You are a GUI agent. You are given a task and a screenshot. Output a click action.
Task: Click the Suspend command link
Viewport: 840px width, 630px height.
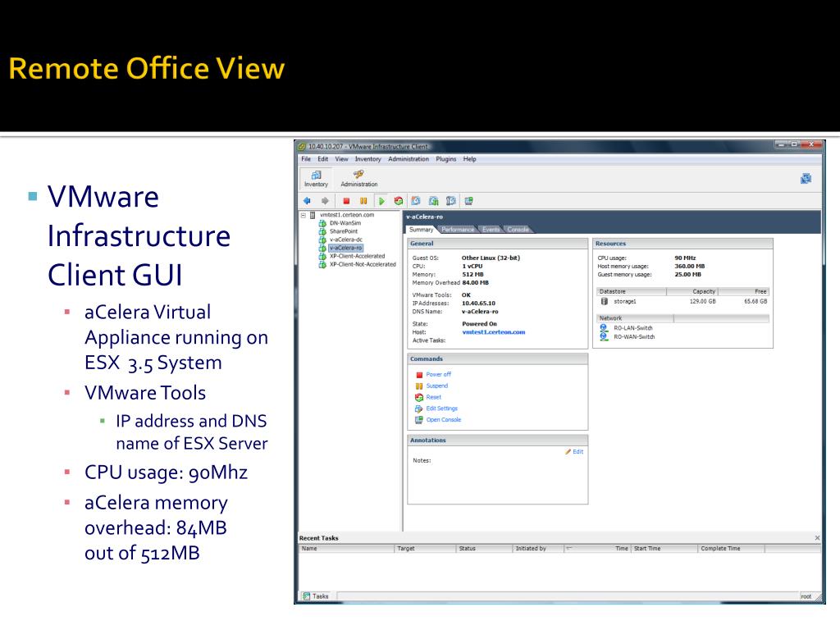[436, 386]
